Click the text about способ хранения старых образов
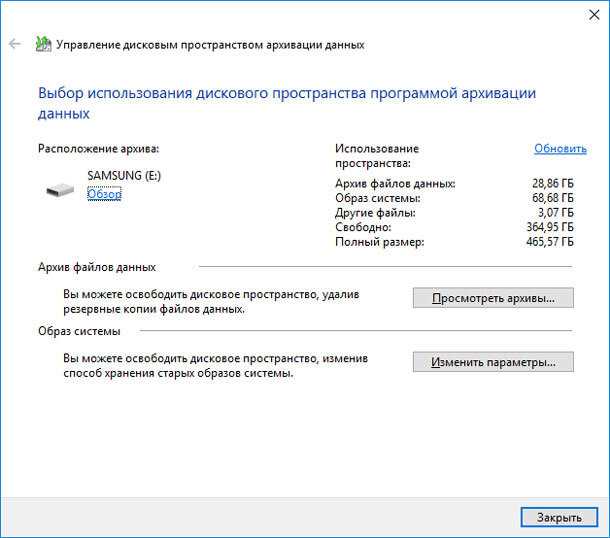The height and width of the screenshot is (538, 610). pos(216,366)
